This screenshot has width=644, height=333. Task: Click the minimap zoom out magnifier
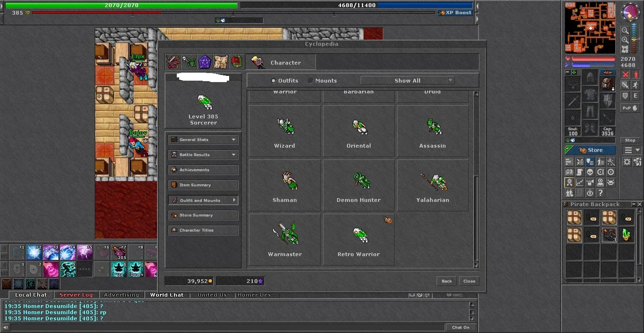pyautogui.click(x=625, y=31)
